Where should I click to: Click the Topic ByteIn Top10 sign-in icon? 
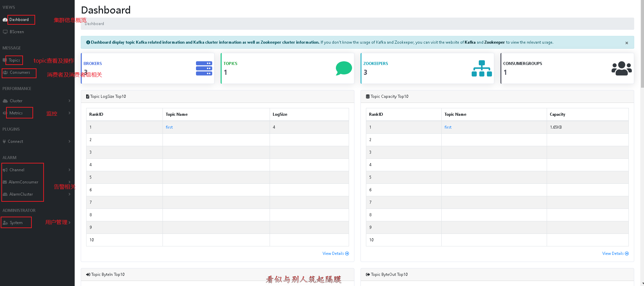point(88,274)
